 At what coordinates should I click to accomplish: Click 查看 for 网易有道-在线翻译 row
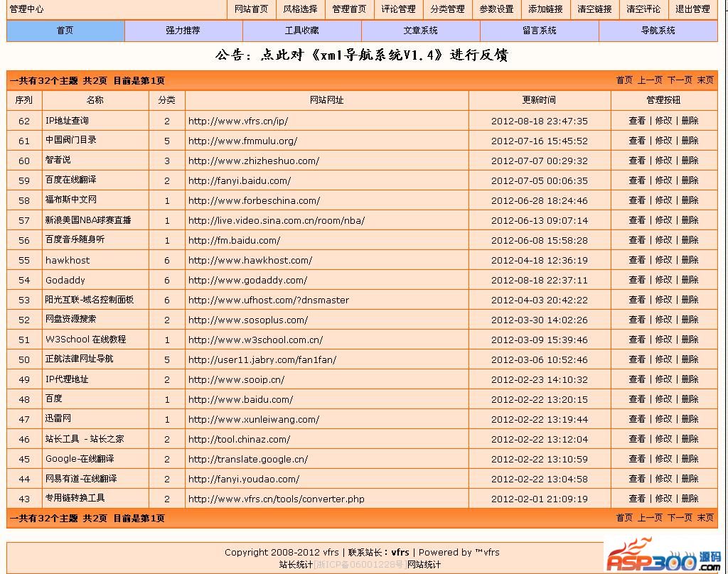click(x=637, y=479)
